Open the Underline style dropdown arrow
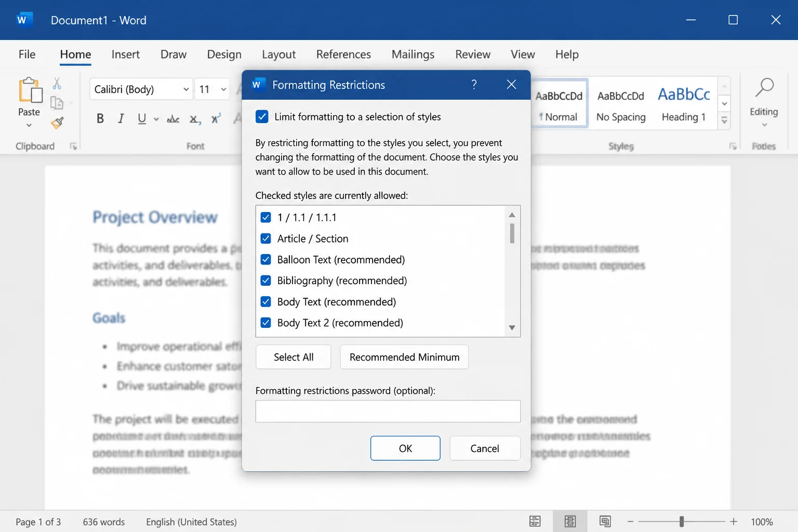Viewport: 798px width, 532px height. point(156,119)
